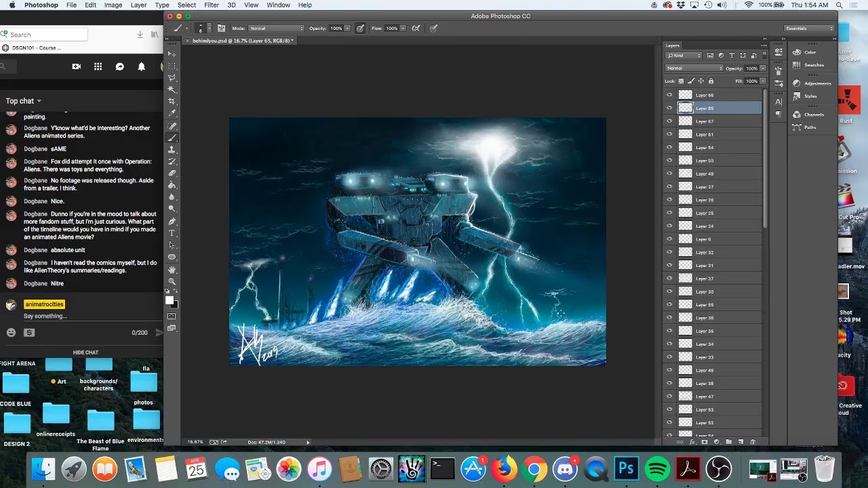Viewport: 868px width, 488px height.
Task: Toggle lock transparent pixels in Layers panel
Action: tap(681, 81)
